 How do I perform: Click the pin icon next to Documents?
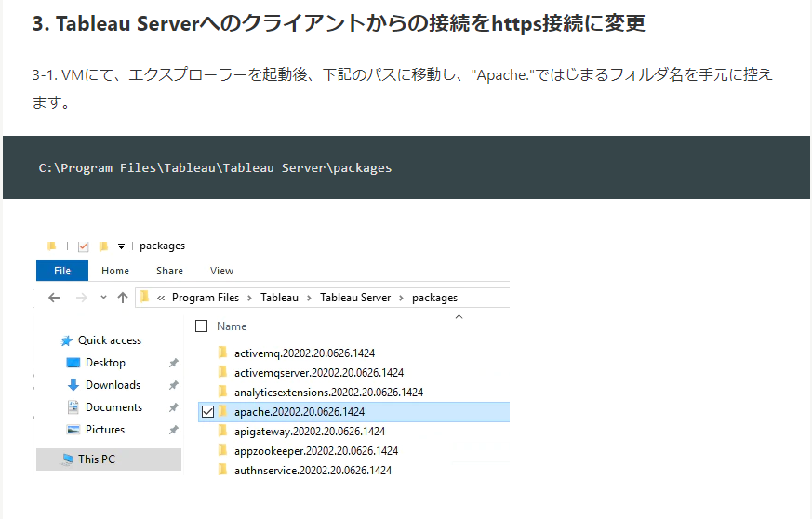coord(174,407)
